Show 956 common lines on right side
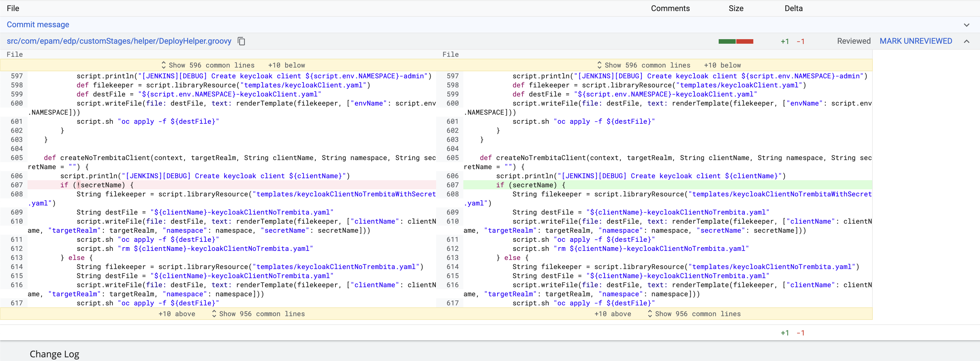Image resolution: width=980 pixels, height=361 pixels. click(x=694, y=314)
